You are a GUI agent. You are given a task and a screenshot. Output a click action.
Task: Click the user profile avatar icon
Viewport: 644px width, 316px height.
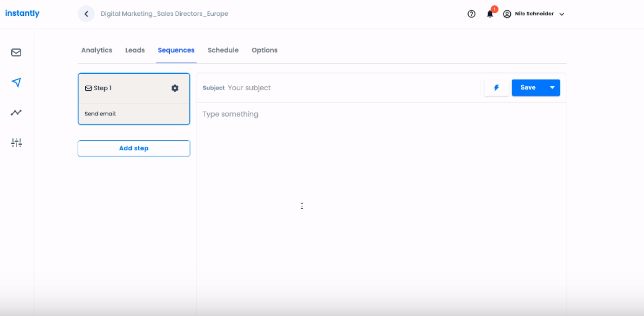pyautogui.click(x=507, y=14)
